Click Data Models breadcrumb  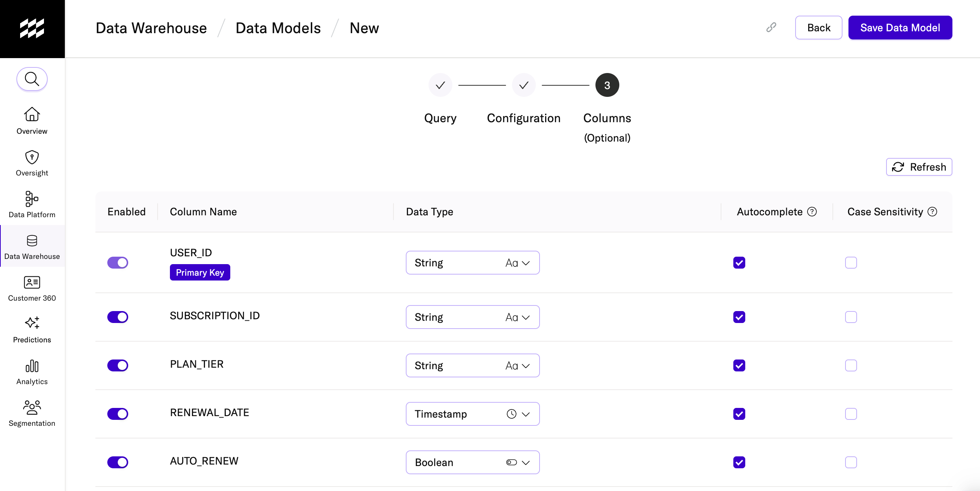click(x=278, y=28)
